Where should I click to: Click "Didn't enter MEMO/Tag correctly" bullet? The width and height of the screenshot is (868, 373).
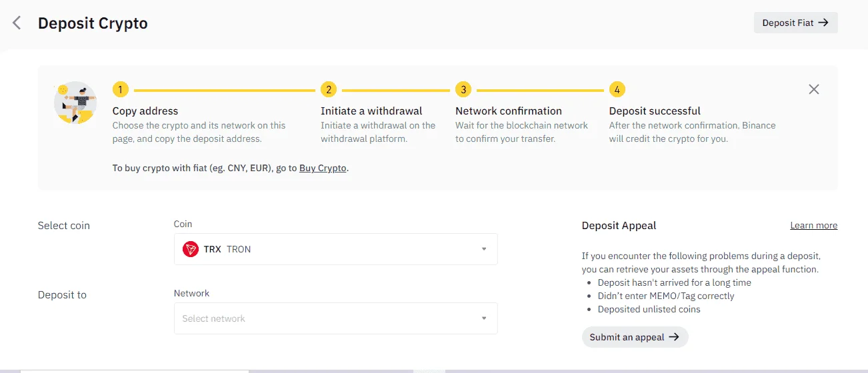point(666,296)
